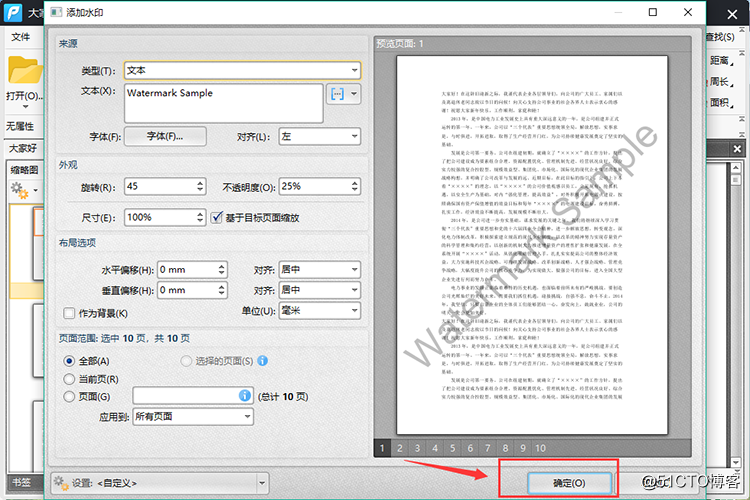Open the 应用到 所有页面 dropdown

click(x=193, y=416)
